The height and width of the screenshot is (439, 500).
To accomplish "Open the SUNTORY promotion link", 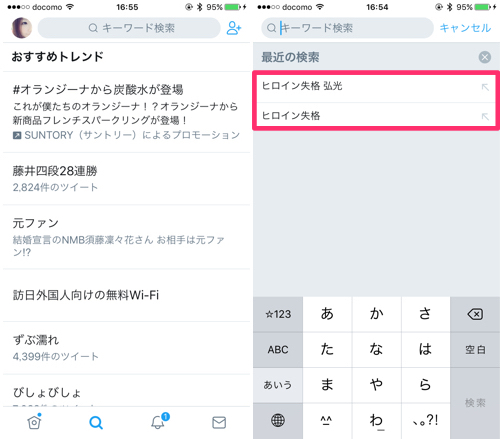I will click(126, 135).
